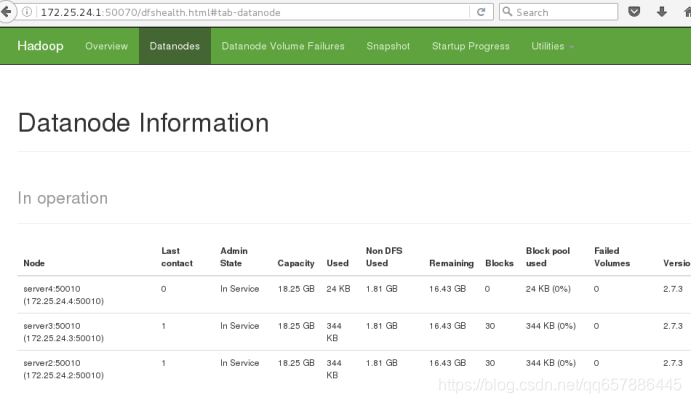Click the home icon in browser toolbar
The width and height of the screenshot is (691, 403).
point(687,12)
